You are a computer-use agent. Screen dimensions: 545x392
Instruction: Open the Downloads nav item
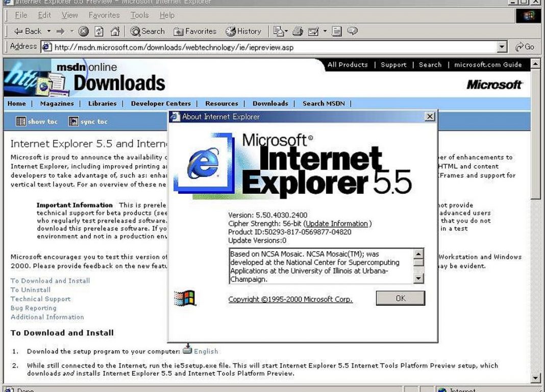coord(270,103)
